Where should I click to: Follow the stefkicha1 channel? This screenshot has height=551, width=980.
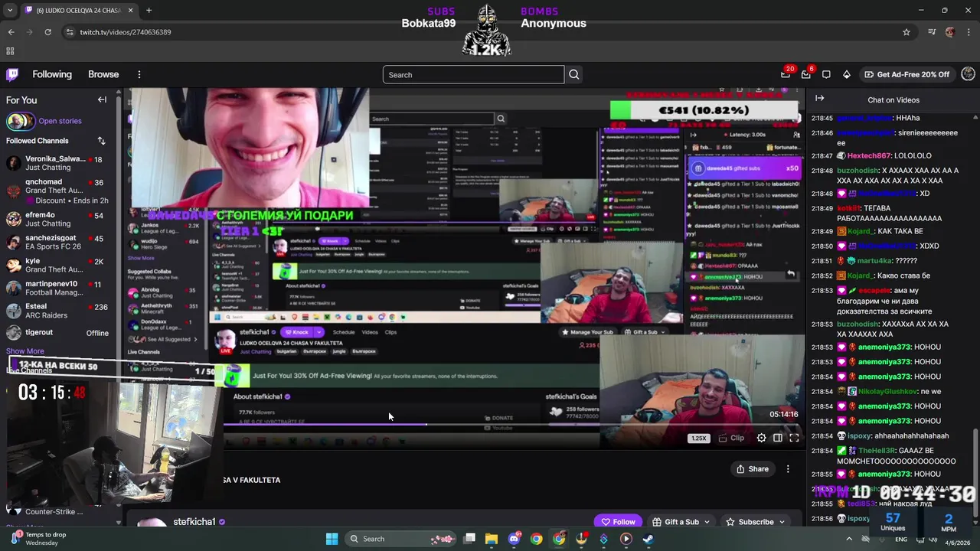coord(618,522)
